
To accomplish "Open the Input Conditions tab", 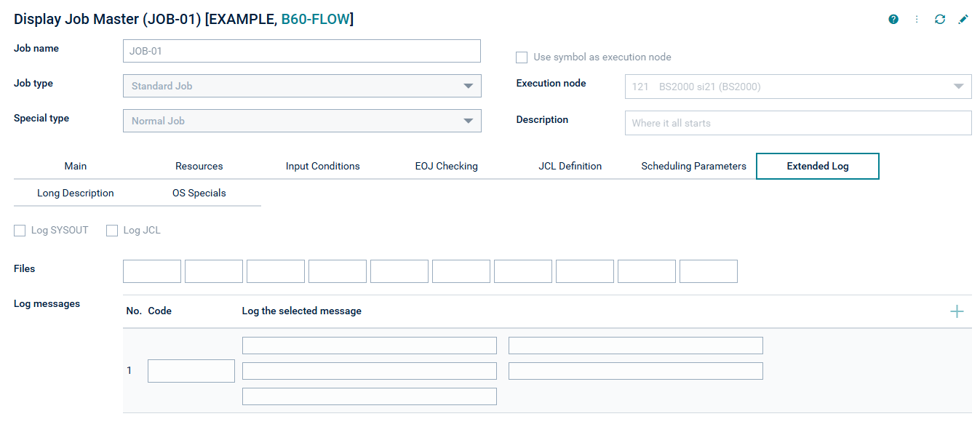I will pyautogui.click(x=323, y=166).
